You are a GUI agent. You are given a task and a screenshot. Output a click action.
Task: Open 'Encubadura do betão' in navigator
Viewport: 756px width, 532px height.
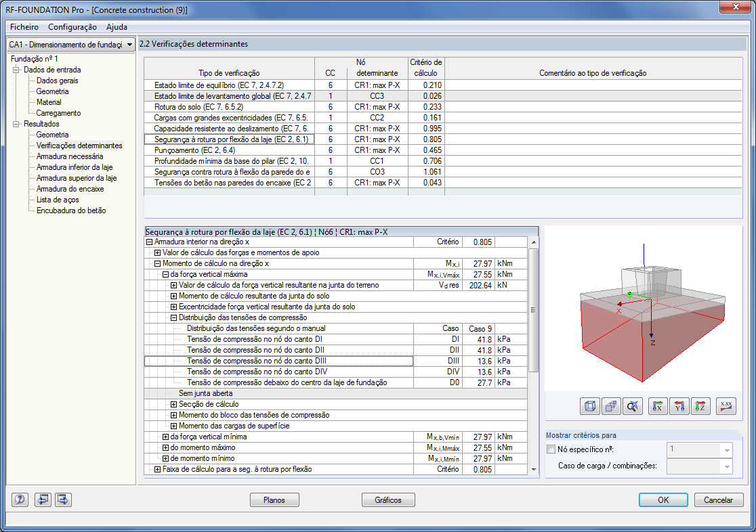click(x=71, y=210)
